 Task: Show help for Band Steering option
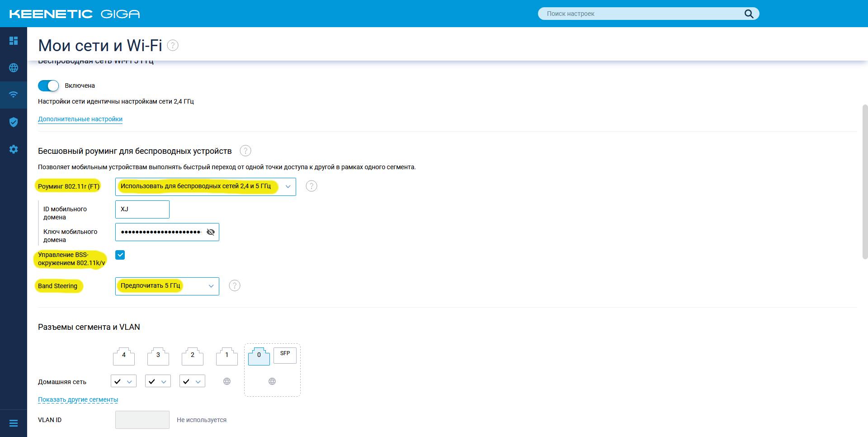tap(235, 285)
